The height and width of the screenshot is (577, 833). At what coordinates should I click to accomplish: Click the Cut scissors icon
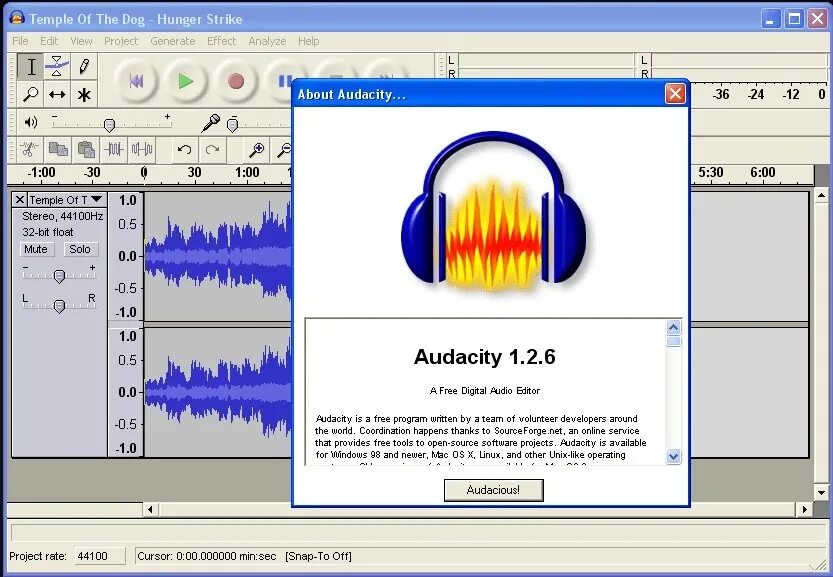pyautogui.click(x=29, y=150)
